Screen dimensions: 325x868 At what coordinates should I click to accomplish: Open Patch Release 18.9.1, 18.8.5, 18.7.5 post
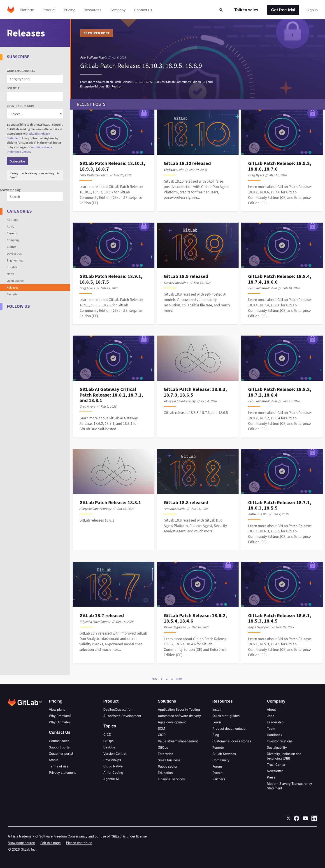pos(111,279)
